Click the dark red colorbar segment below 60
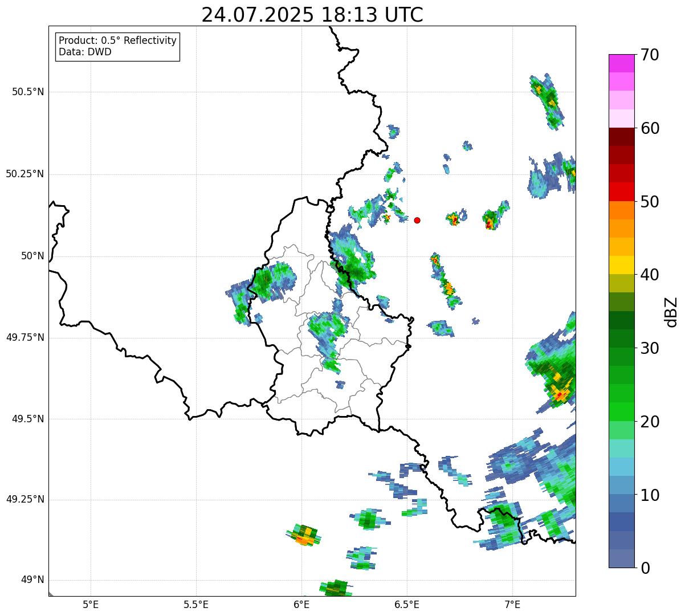This screenshot has height=616, width=685. [x=621, y=137]
